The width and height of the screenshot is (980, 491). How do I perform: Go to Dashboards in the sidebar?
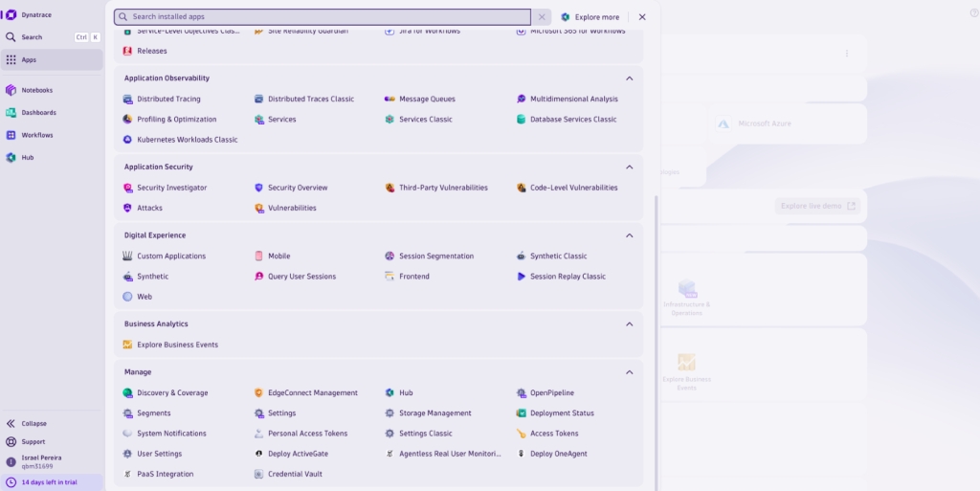tap(38, 113)
